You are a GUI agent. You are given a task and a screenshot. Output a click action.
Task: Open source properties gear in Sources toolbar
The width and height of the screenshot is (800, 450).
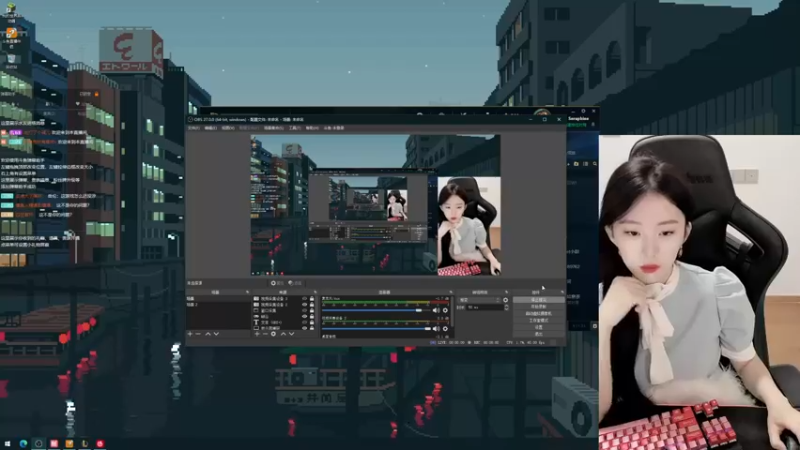273,334
